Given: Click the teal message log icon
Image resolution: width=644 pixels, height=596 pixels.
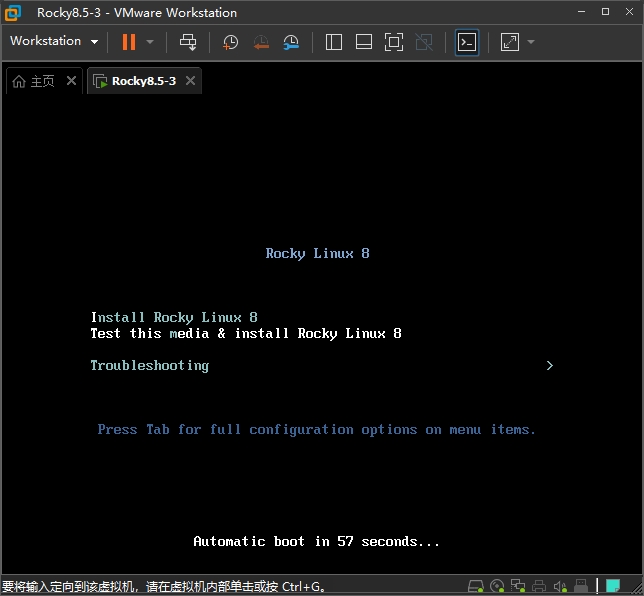Looking at the screenshot, I should (613, 586).
